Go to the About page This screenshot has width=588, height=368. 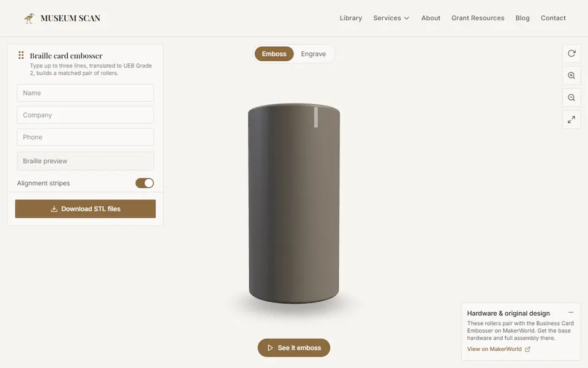click(x=431, y=18)
